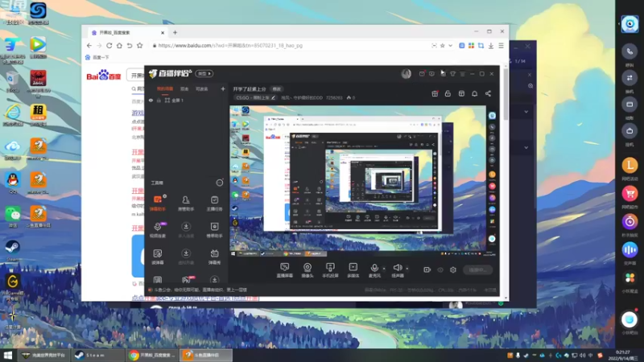Click the record video icon
Viewport: 644px width, 362px height.
(427, 269)
